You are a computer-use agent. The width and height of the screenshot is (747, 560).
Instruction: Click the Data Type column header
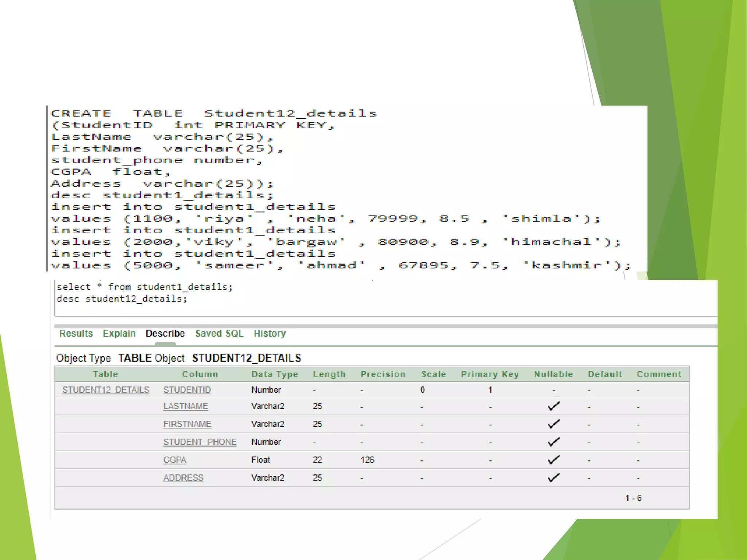click(x=274, y=374)
